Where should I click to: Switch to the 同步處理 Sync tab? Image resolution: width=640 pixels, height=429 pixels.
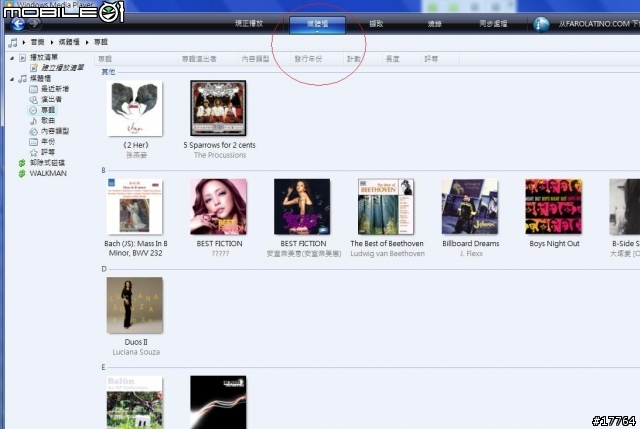[x=493, y=24]
